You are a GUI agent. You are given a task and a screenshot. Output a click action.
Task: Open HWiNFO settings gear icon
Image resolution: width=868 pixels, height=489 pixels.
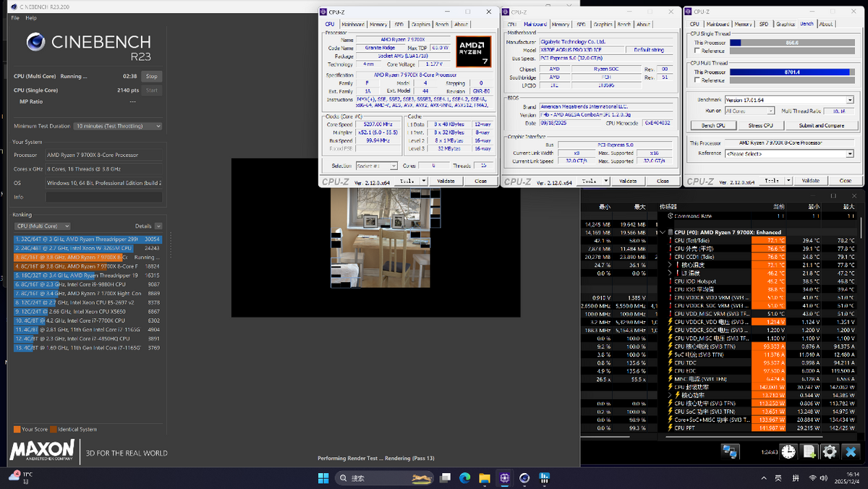point(830,452)
